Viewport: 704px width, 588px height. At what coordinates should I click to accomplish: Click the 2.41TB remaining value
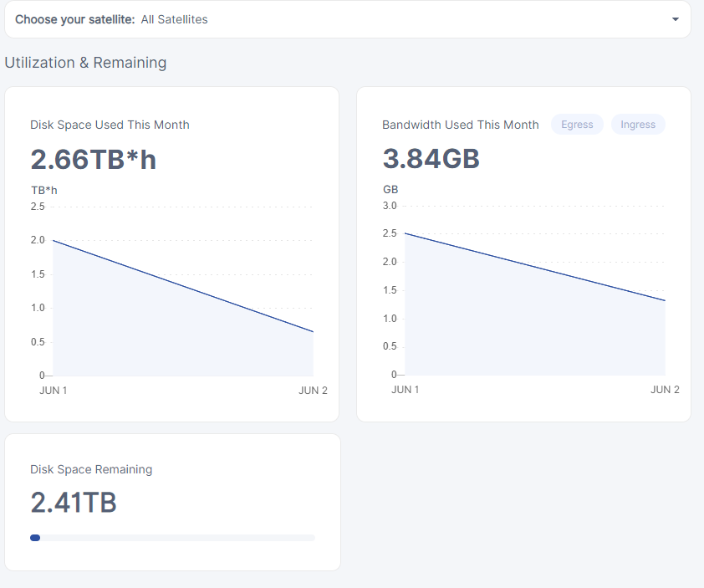click(74, 503)
